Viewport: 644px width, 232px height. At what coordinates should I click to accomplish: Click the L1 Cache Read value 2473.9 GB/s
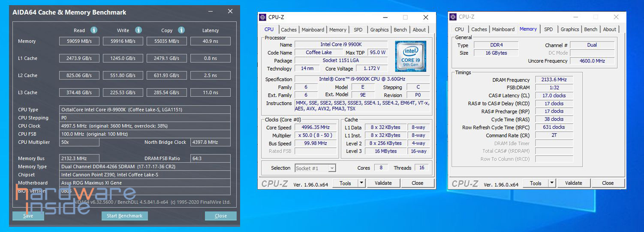(x=79, y=58)
